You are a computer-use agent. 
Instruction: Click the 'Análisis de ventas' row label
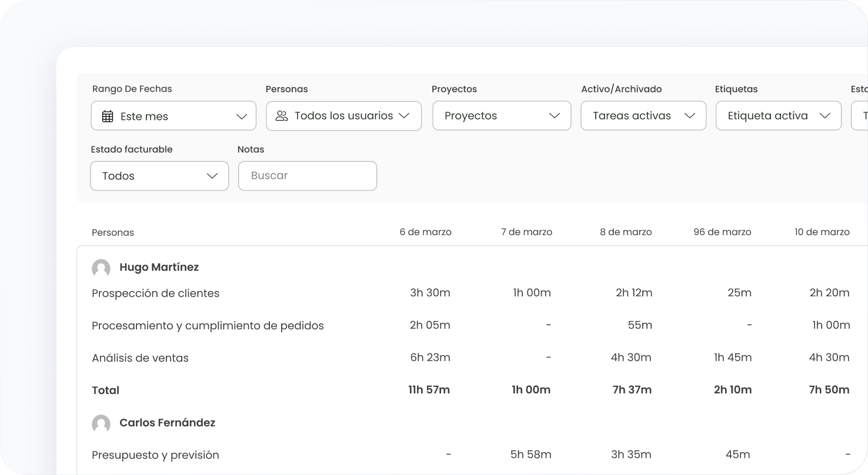point(140,358)
